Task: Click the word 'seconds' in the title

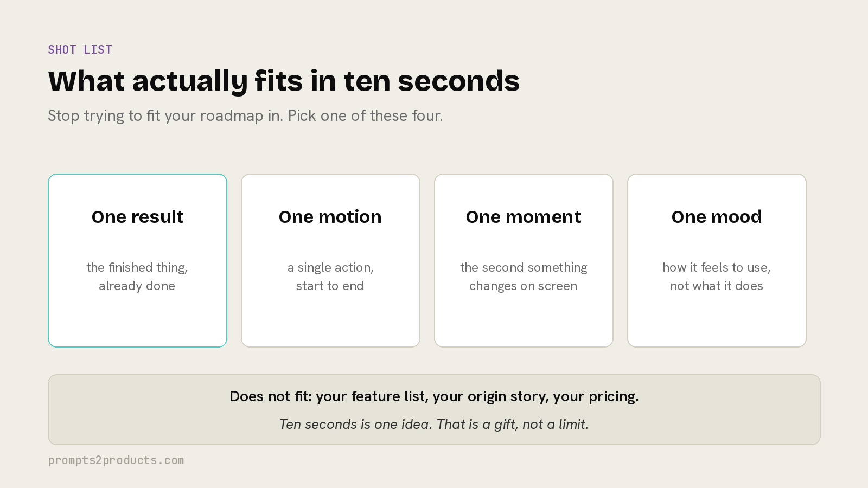Action: tap(458, 81)
